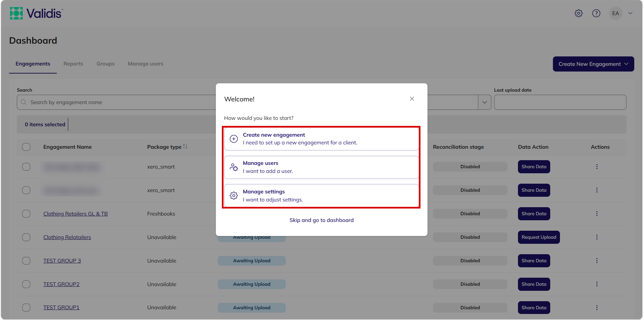Click the search magnifier icon
Image resolution: width=644 pixels, height=320 pixels.
(24, 102)
